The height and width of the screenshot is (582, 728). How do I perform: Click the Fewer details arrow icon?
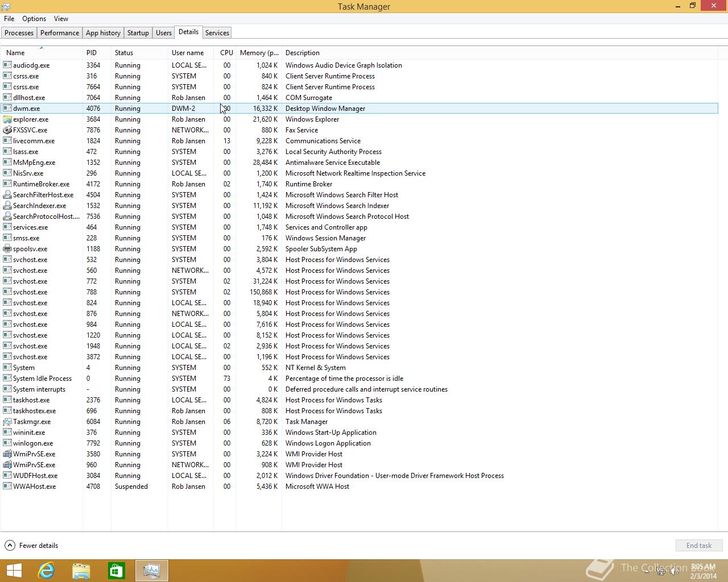[10, 546]
